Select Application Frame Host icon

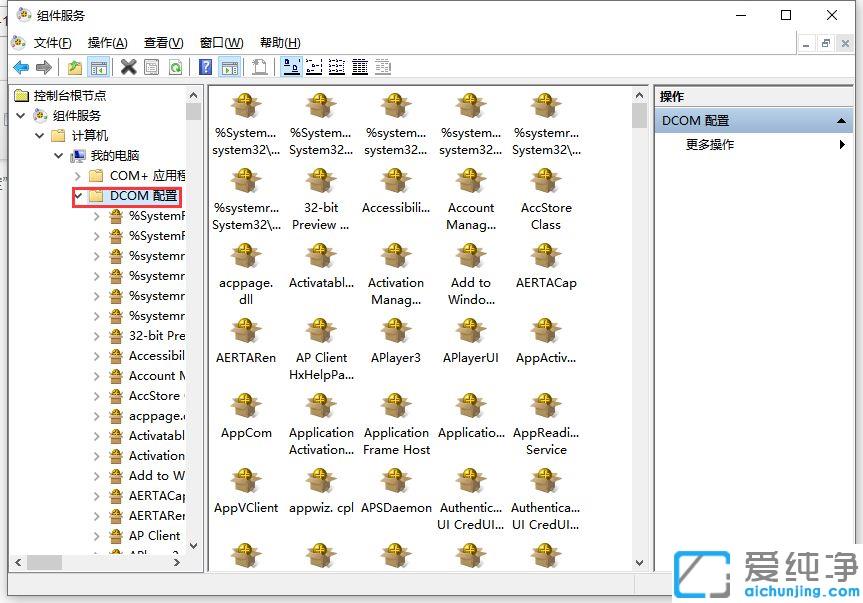point(396,424)
